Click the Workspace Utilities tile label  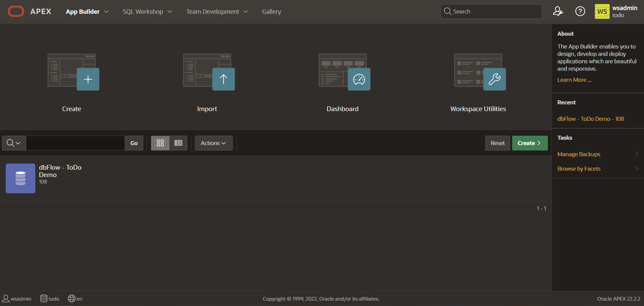point(478,109)
